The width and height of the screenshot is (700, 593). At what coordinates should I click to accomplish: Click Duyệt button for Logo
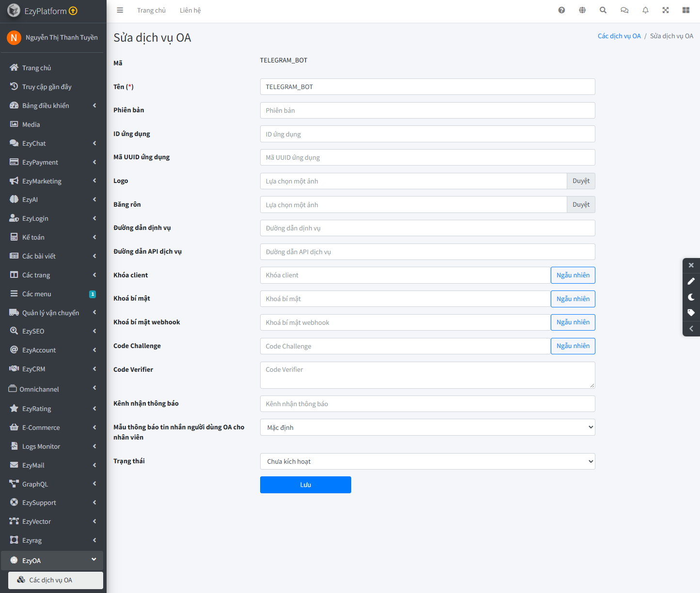(581, 181)
